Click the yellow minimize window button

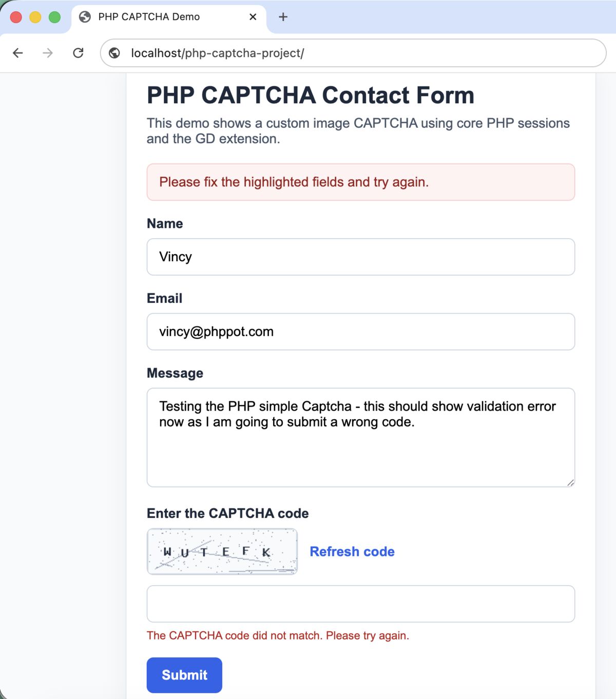pos(35,17)
